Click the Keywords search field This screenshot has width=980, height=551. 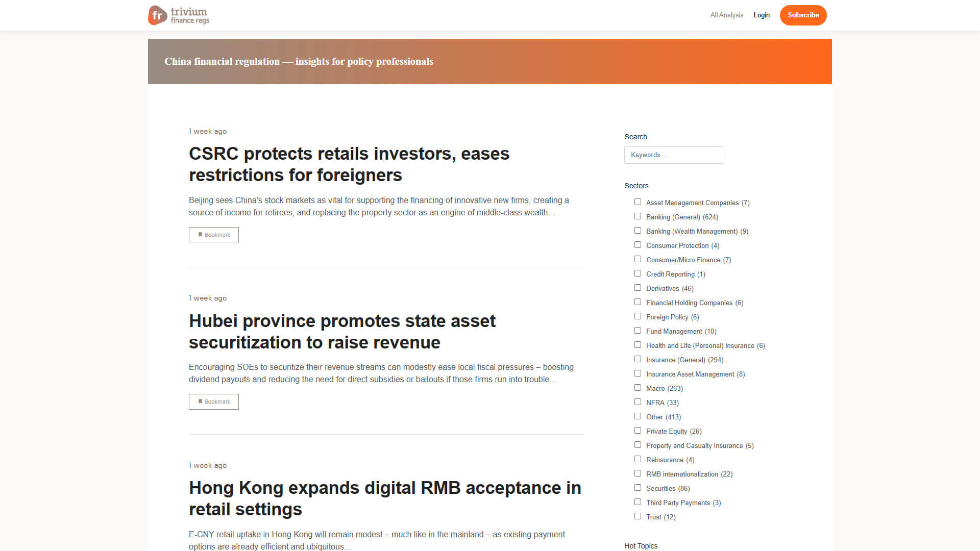pyautogui.click(x=673, y=155)
